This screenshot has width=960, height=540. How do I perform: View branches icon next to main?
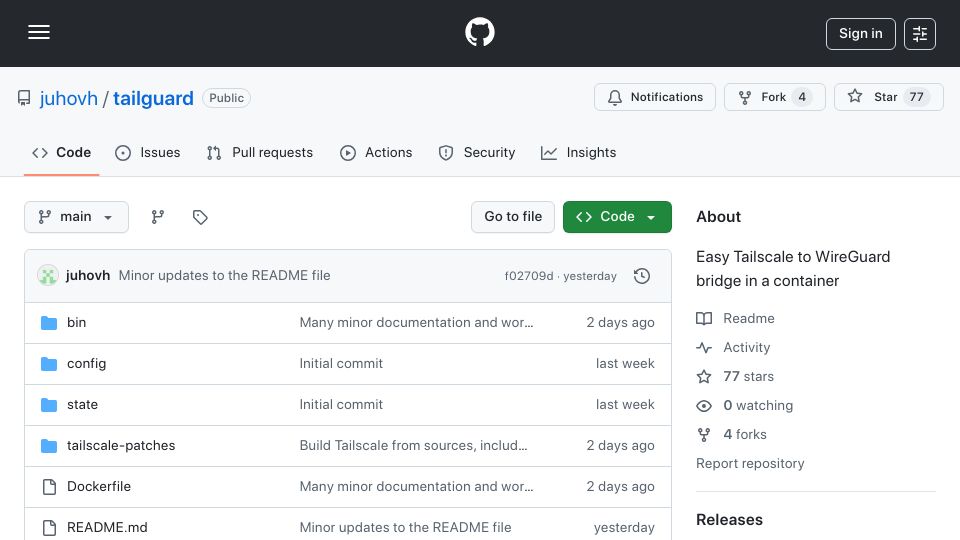pos(158,217)
